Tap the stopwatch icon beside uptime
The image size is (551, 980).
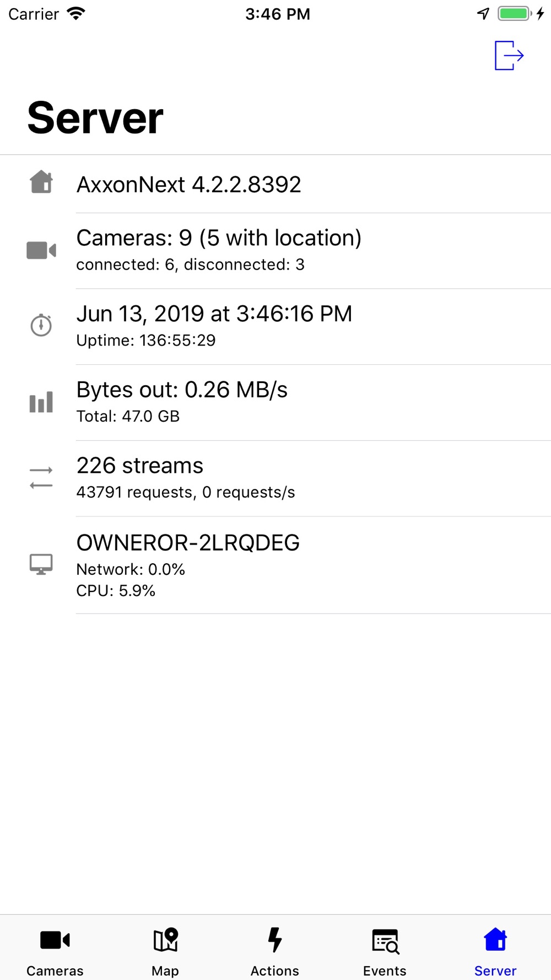41,325
